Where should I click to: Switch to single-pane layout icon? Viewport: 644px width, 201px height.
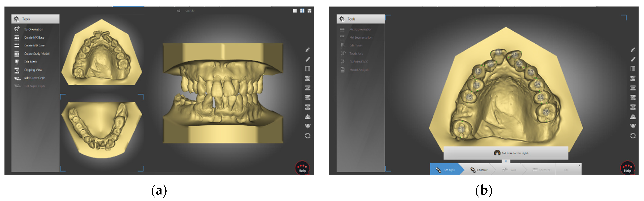295,11
